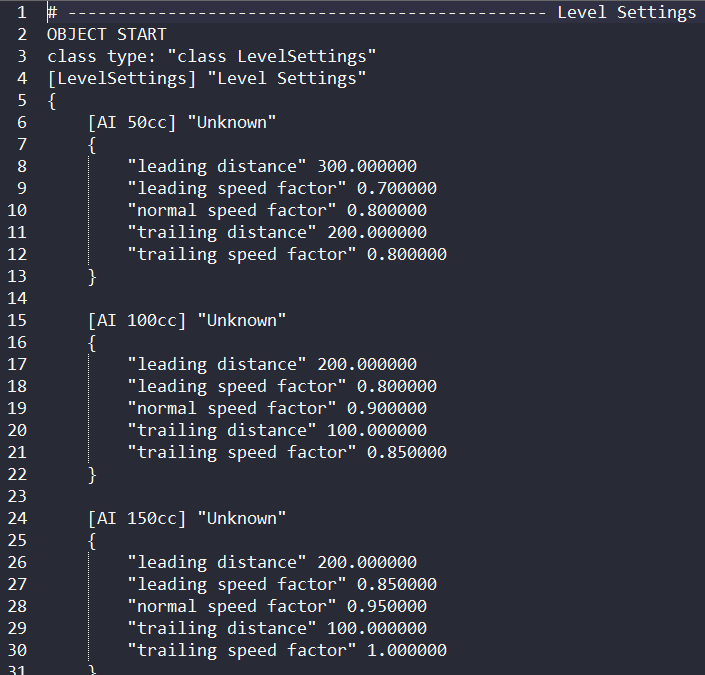
Task: Click line number 23 in the gutter
Action: pyautogui.click(x=17, y=497)
